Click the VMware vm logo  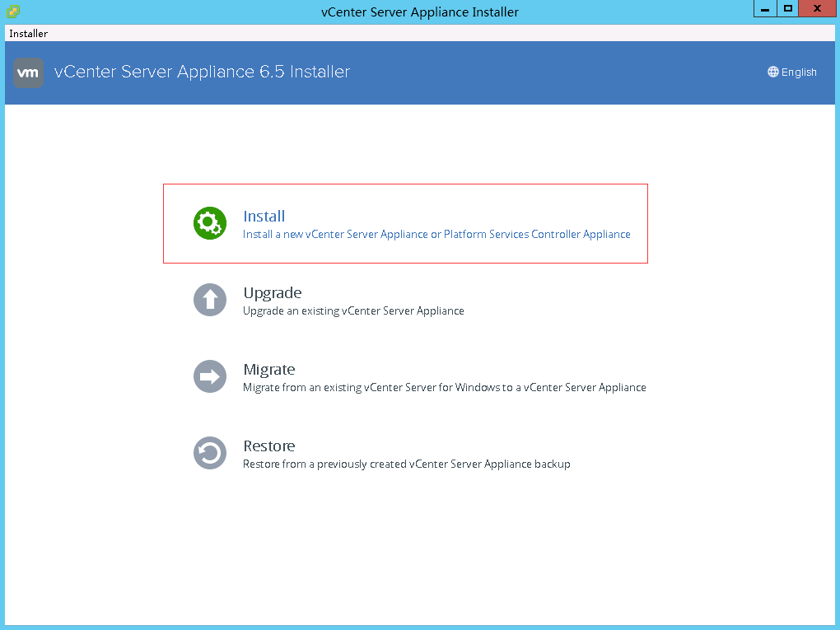coord(28,72)
